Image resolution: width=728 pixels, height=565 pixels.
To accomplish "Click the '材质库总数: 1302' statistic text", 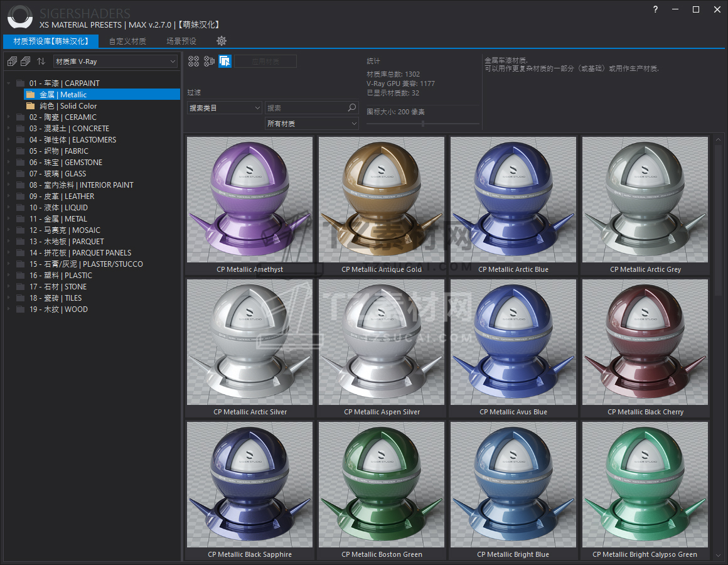I will (x=393, y=74).
